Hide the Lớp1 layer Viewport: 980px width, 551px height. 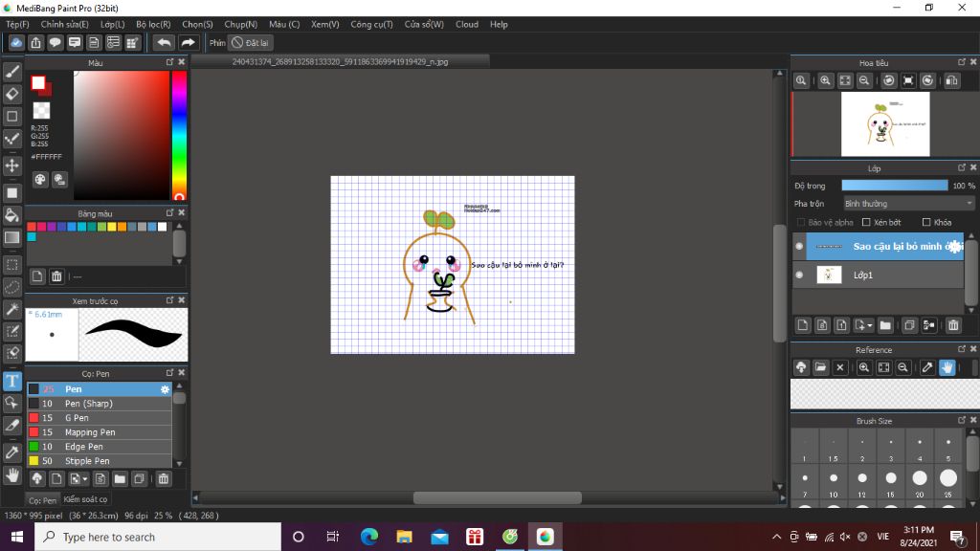point(799,275)
